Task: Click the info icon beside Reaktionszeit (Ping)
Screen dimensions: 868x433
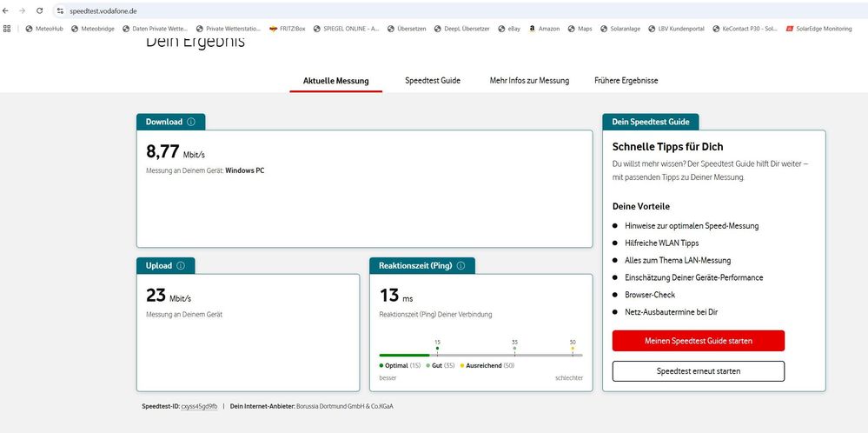Action: click(x=461, y=266)
